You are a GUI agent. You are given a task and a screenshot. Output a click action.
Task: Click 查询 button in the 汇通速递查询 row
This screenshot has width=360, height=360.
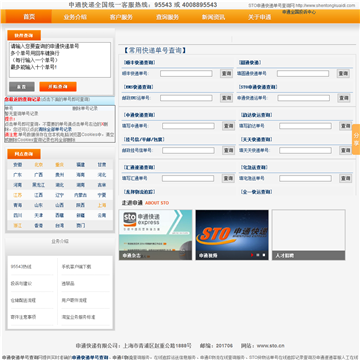[x=229, y=179]
